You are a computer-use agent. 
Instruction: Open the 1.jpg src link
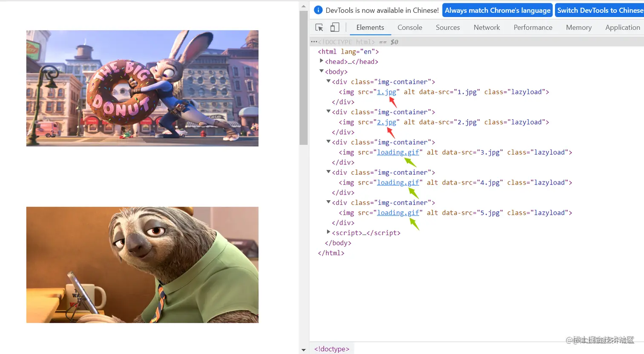tap(386, 92)
